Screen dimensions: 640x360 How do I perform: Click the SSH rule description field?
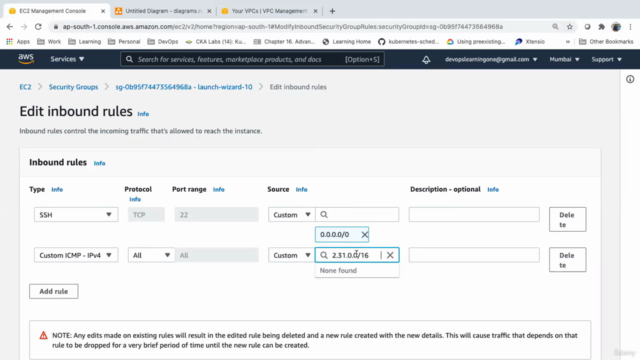[x=474, y=215]
